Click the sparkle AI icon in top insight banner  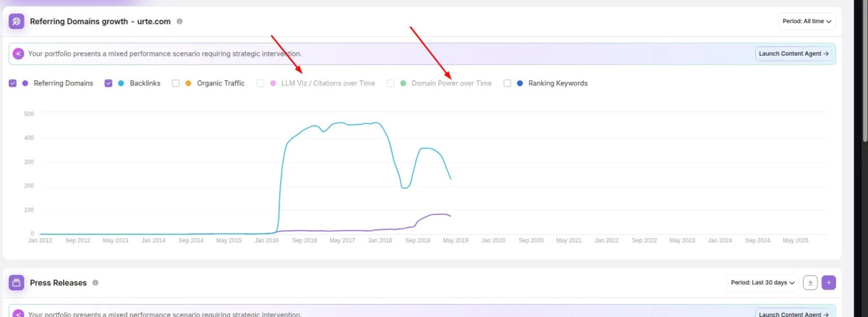pyautogui.click(x=18, y=54)
